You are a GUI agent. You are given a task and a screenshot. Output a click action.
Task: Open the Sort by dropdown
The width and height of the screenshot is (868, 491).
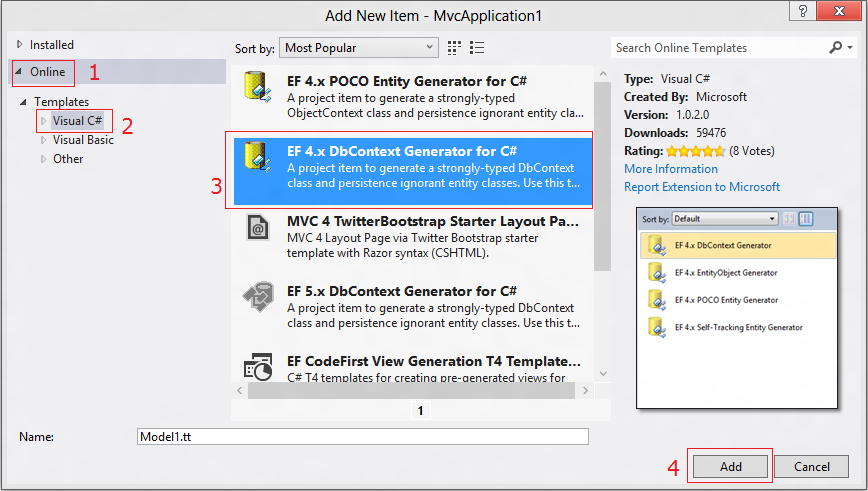[359, 47]
